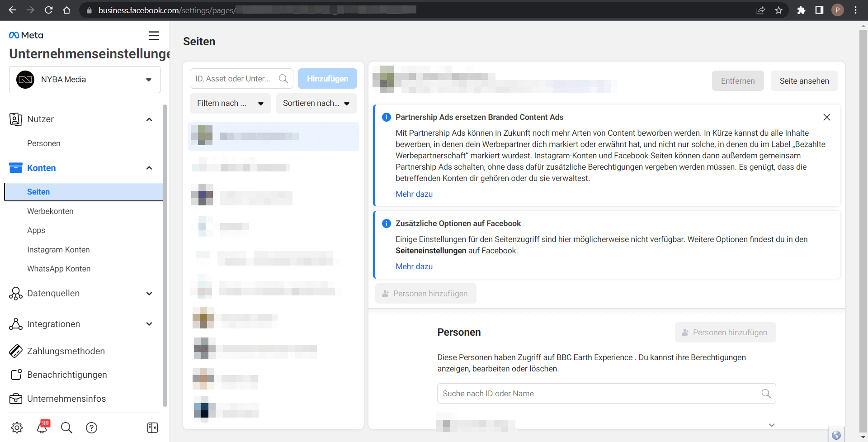This screenshot has height=442, width=868.
Task: Open Zahlungsmethoden in the sidebar
Action: [66, 351]
